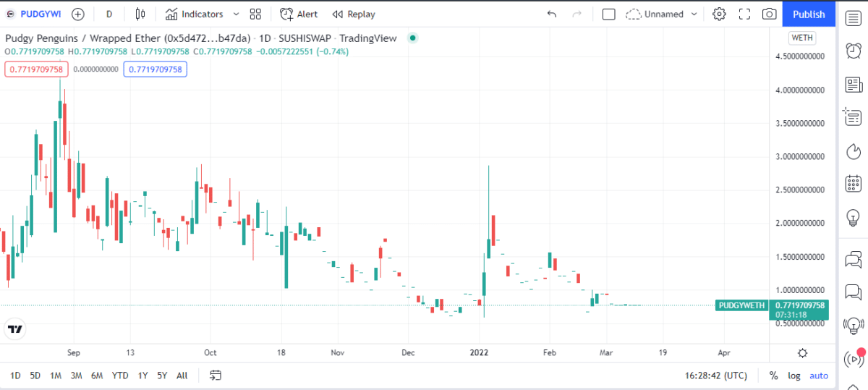
Task: Publish the chart idea
Action: click(809, 14)
